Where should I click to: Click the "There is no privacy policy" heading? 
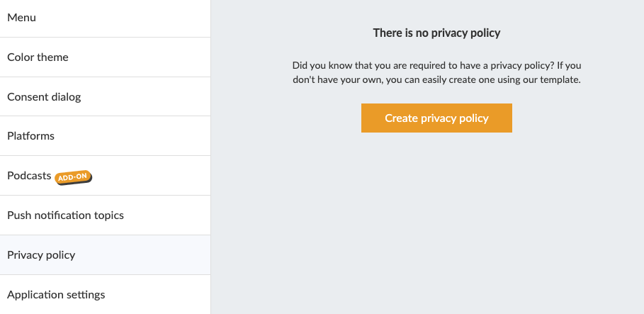tap(436, 33)
